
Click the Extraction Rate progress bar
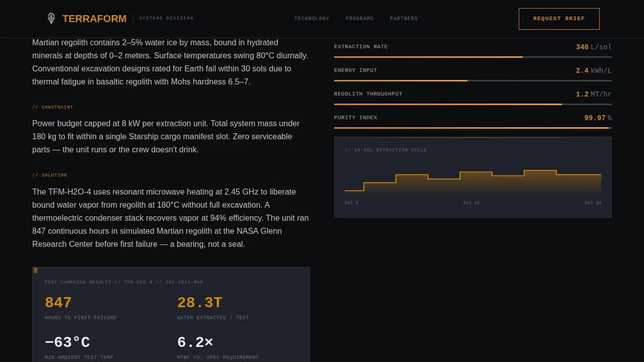(472, 57)
